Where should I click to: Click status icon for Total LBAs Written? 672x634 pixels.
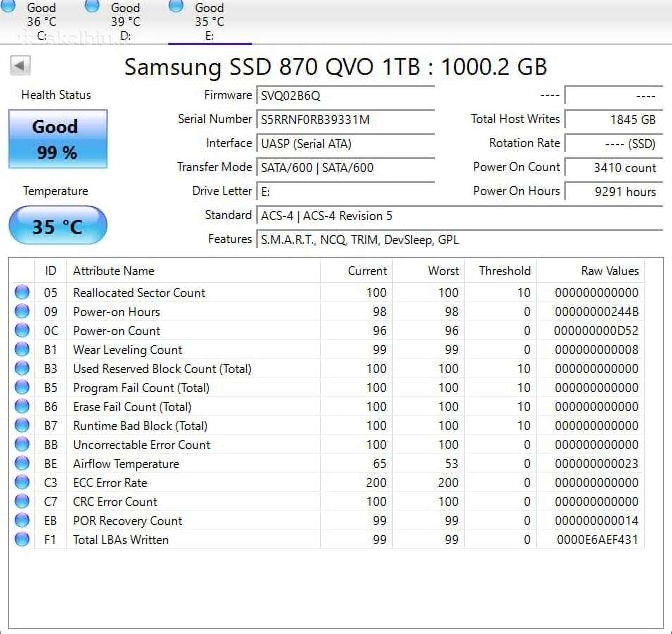click(x=22, y=540)
